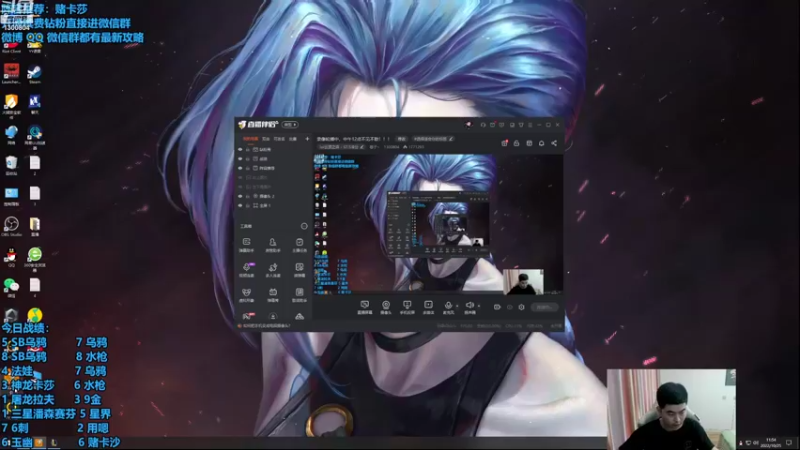The image size is (800, 450).
Task: Open the toolbox tool with purple new badge
Action: (x=246, y=269)
